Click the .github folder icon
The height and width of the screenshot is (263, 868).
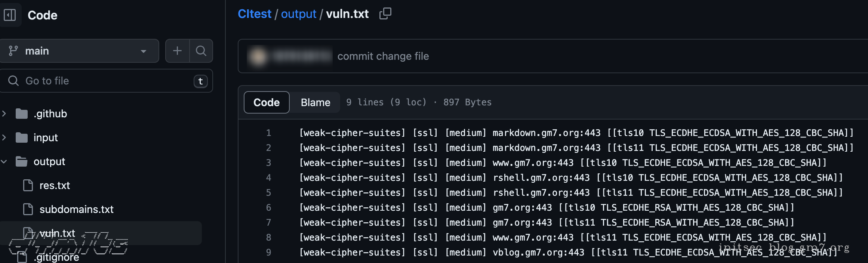pos(22,114)
